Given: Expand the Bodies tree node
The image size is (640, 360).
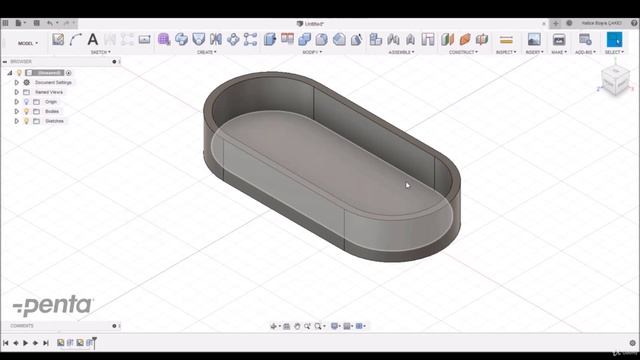Looking at the screenshot, I should coord(17,111).
